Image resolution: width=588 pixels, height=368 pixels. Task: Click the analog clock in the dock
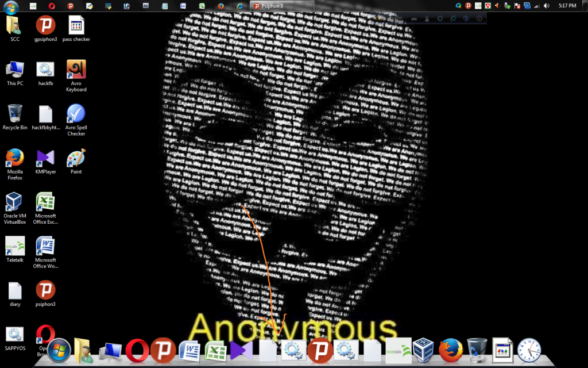point(529,350)
